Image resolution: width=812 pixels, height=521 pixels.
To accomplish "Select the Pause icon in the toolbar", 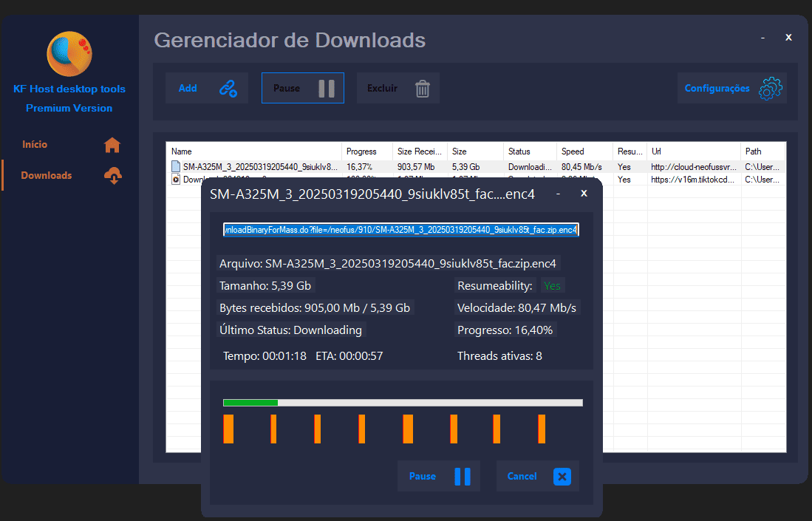I will (326, 88).
